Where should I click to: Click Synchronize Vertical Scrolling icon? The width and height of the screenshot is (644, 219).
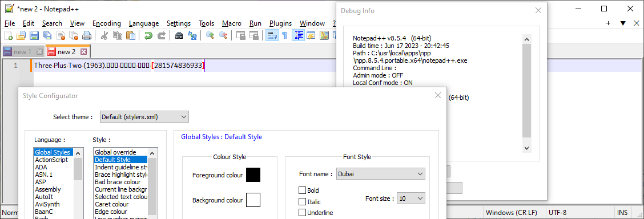tap(240, 36)
